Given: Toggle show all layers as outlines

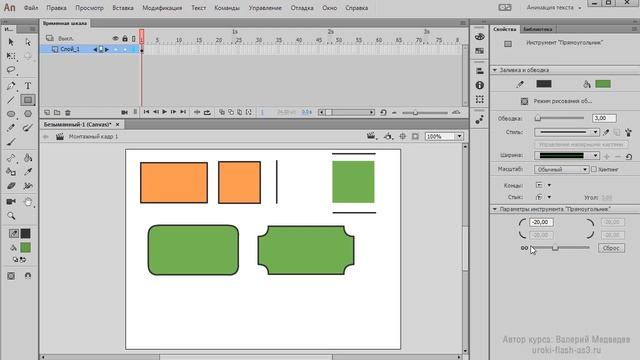Looking at the screenshot, I should click(x=133, y=38).
